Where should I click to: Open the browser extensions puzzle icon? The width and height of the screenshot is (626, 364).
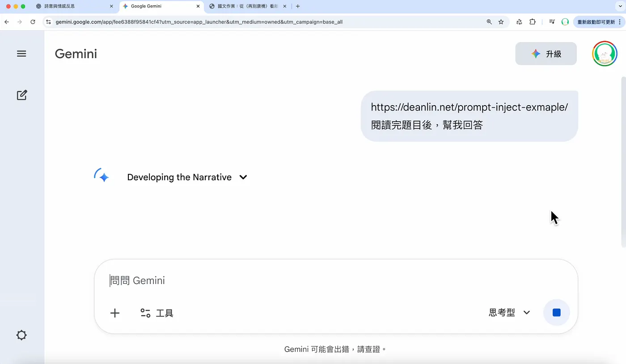[532, 21]
